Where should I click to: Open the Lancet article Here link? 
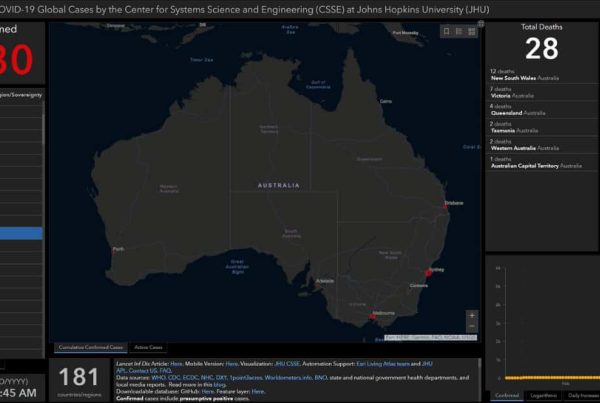point(176,364)
